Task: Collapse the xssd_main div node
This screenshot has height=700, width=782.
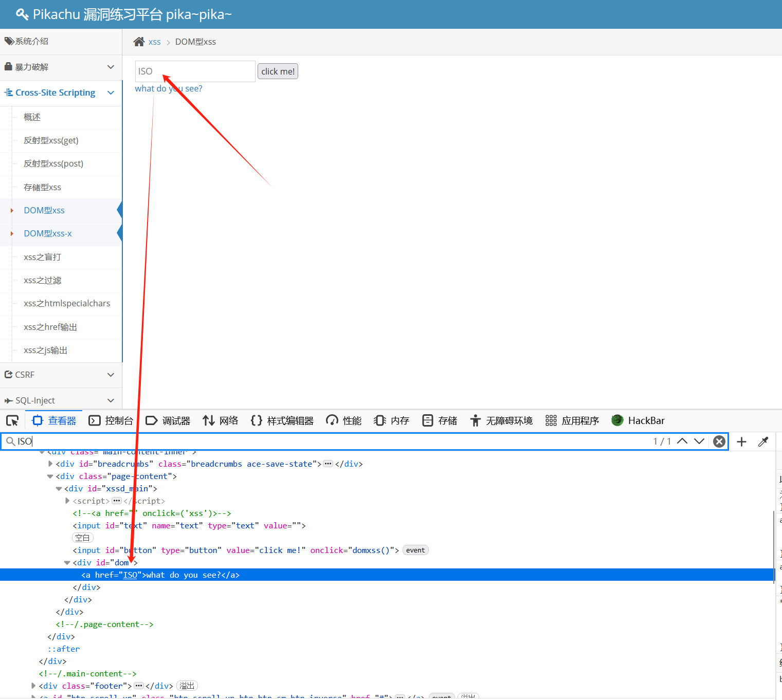Action: pyautogui.click(x=59, y=489)
